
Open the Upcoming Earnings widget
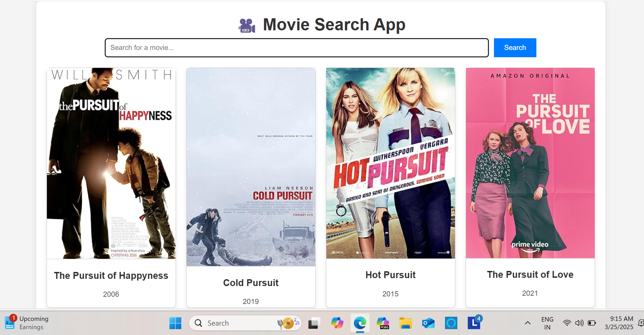27,323
